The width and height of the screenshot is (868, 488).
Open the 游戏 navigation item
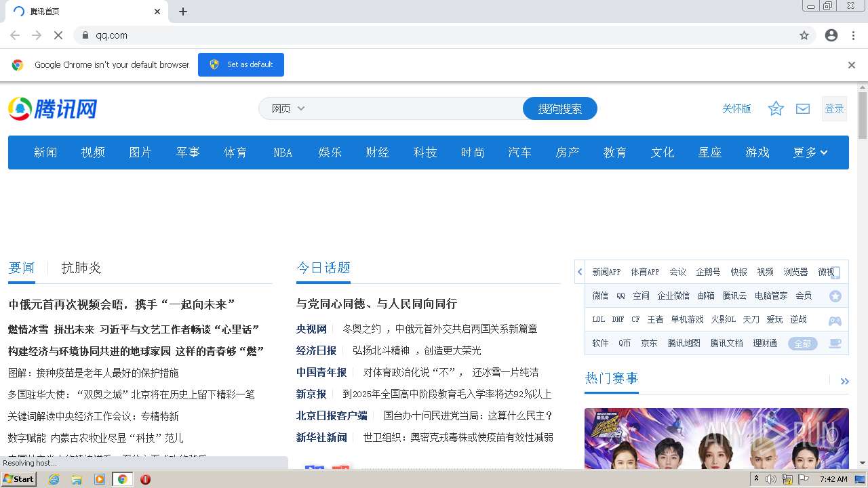[757, 152]
